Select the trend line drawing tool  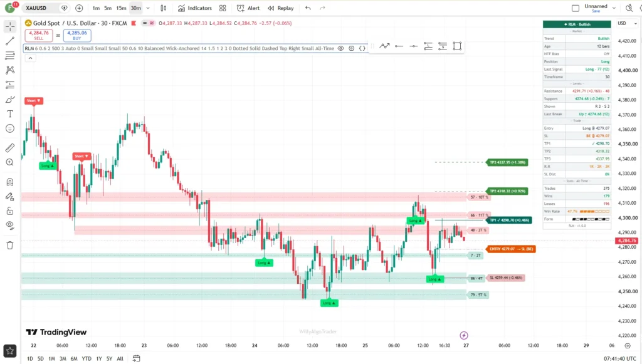pyautogui.click(x=10, y=41)
